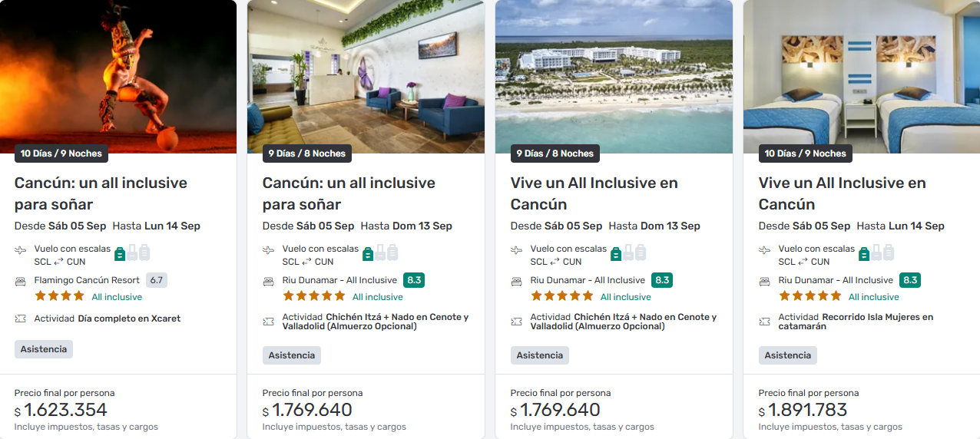Click the 6.7 rating badge

pyautogui.click(x=157, y=280)
